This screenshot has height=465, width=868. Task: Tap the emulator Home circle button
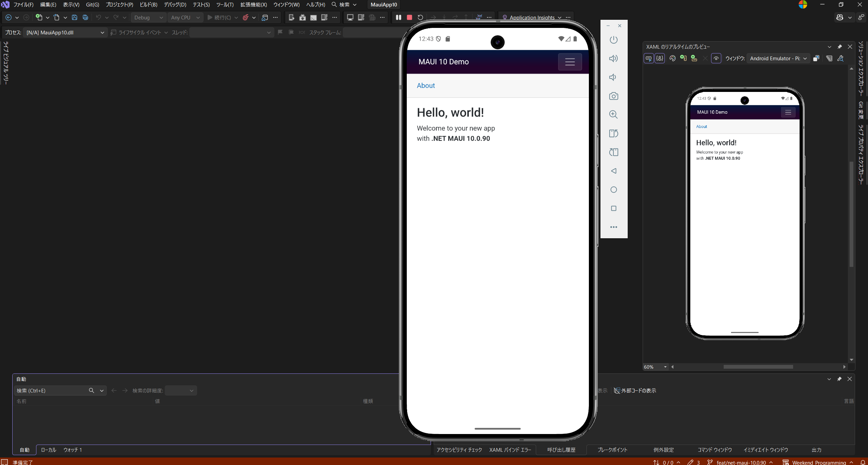click(x=613, y=190)
